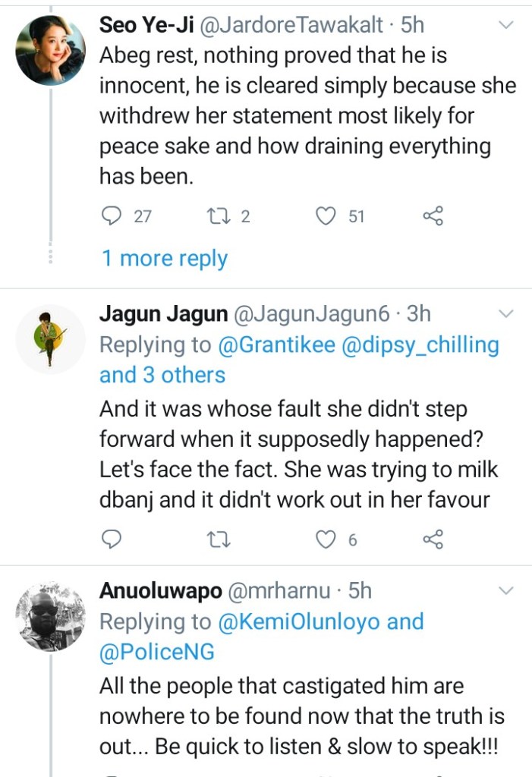The width and height of the screenshot is (532, 777).
Task: Share Jagun Jagun's tweet
Action: pos(433,539)
